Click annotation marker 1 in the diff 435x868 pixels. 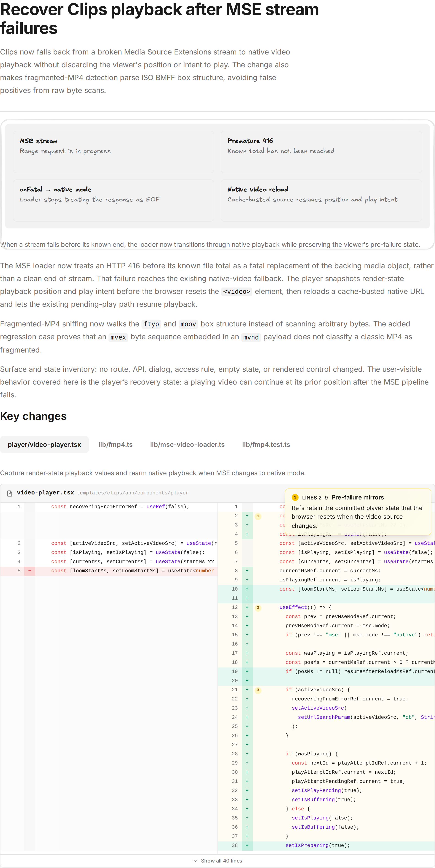(258, 516)
